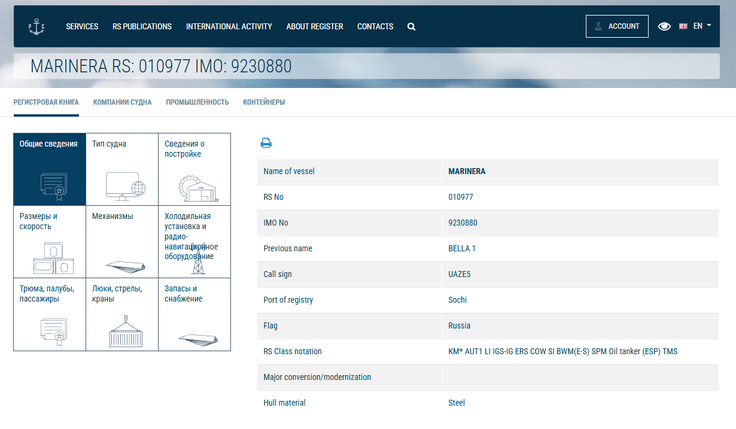
Task: Open the Services menu
Action: click(82, 27)
